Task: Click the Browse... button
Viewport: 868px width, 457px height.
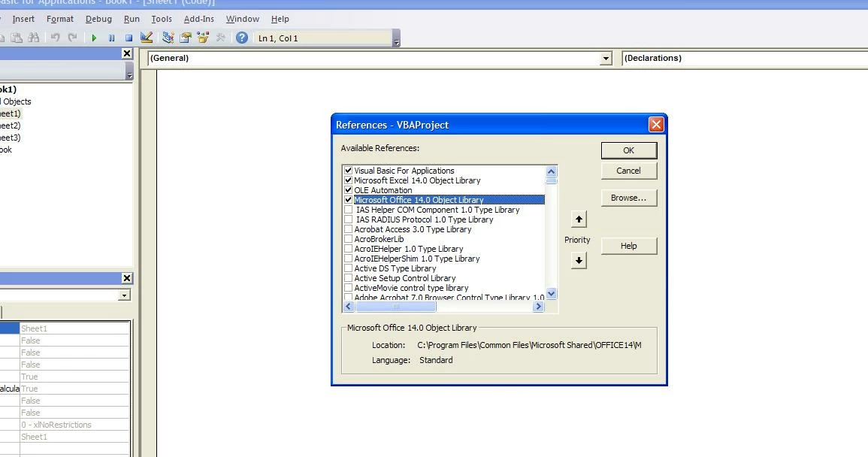Action: coord(629,198)
